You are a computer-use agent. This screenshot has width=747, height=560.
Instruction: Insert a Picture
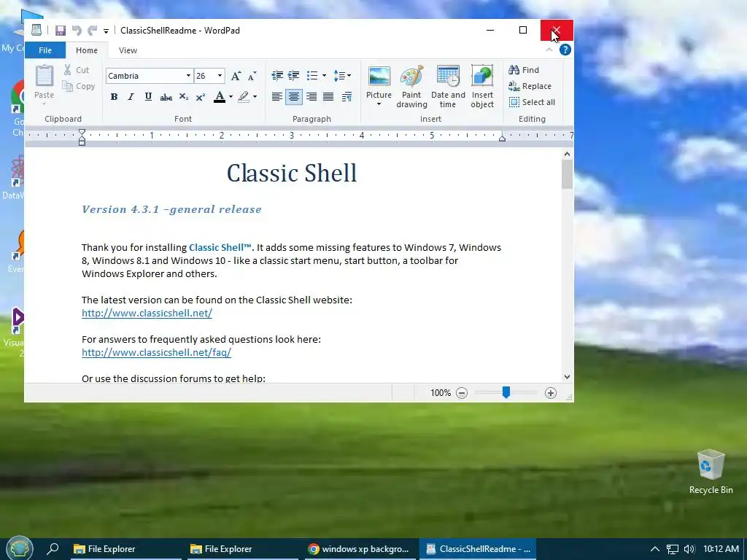(379, 81)
